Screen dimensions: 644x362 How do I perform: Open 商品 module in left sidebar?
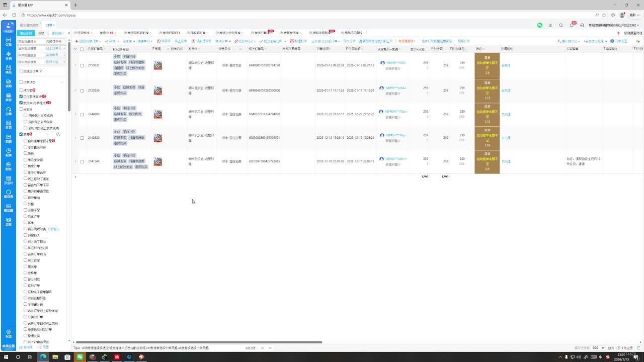click(x=8, y=69)
